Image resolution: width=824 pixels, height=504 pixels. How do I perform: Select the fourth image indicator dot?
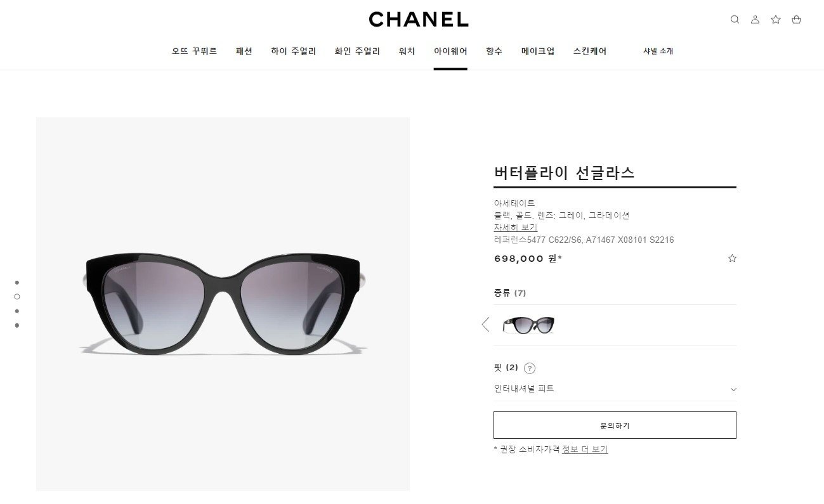[x=17, y=325]
